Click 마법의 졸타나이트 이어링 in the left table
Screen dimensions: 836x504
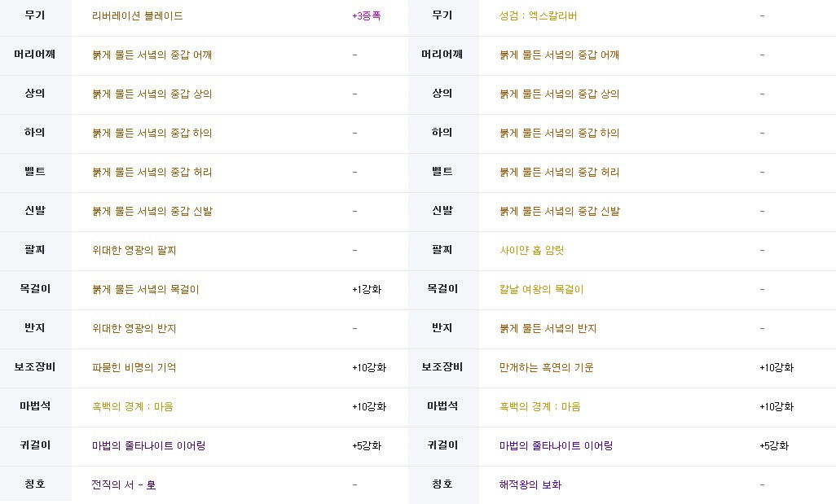click(x=148, y=446)
